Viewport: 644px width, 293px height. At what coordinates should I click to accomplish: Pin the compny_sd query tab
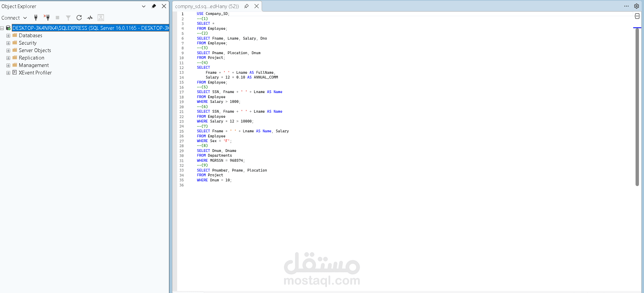pos(246,6)
